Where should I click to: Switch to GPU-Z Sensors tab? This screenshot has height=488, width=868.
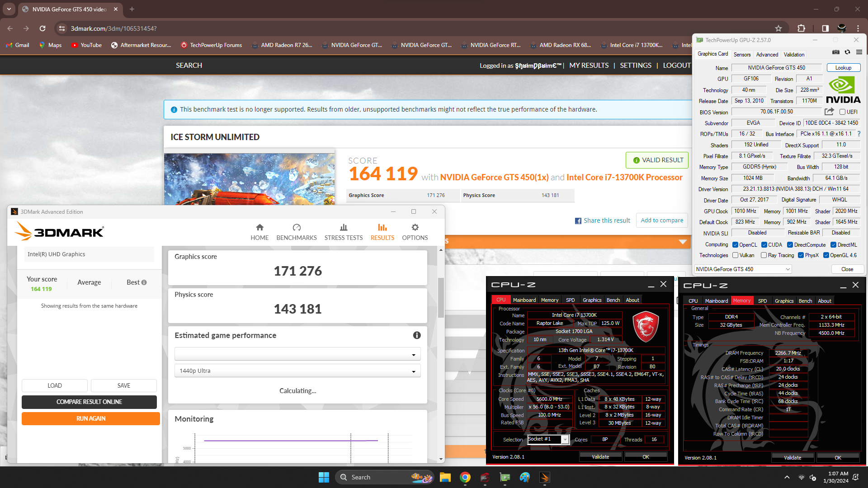point(742,55)
